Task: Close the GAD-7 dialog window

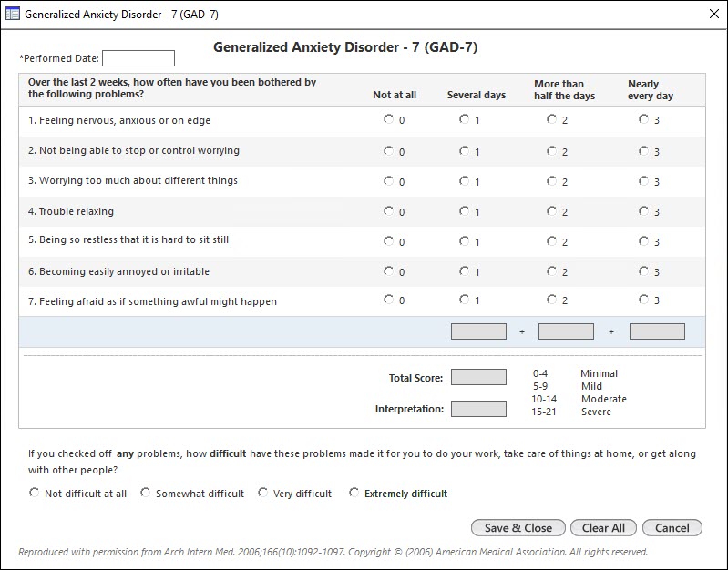Action: click(713, 15)
